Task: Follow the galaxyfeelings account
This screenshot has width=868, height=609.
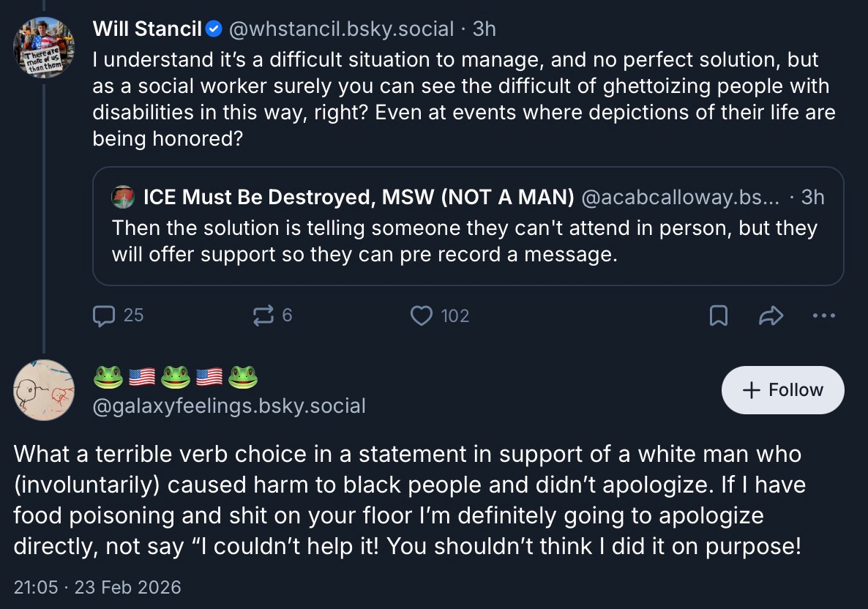Action: (782, 390)
